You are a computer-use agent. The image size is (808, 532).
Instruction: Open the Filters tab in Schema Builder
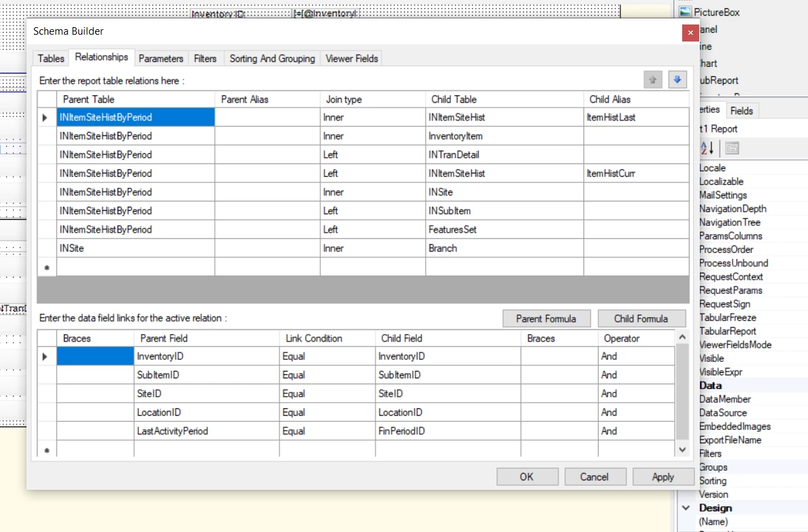point(205,59)
